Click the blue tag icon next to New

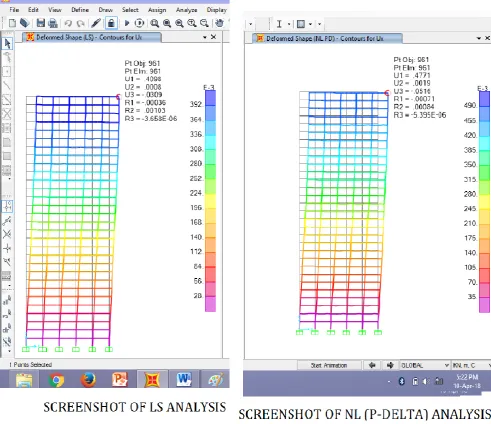tap(24, 23)
